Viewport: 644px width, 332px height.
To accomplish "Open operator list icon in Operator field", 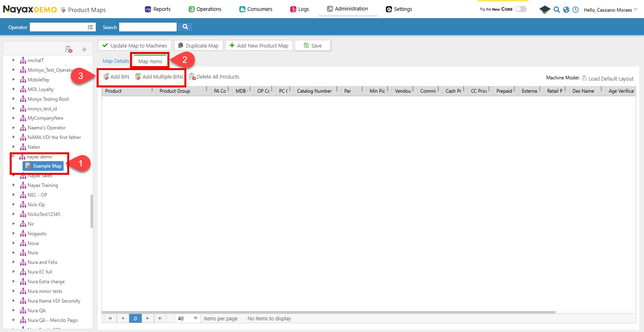I will [91, 27].
